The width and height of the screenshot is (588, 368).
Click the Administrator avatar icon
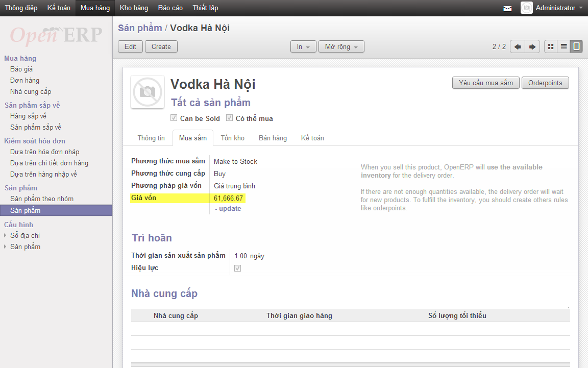[x=527, y=8]
